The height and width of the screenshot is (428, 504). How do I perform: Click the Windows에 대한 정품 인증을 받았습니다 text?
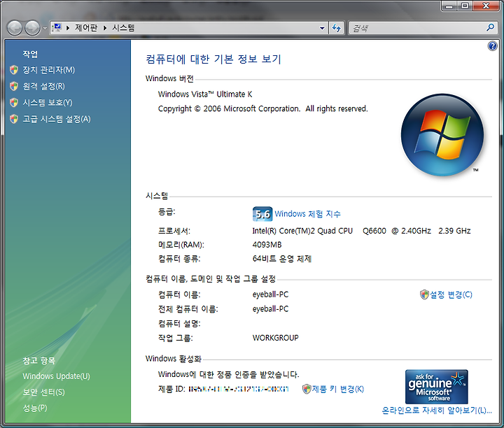pos(228,374)
